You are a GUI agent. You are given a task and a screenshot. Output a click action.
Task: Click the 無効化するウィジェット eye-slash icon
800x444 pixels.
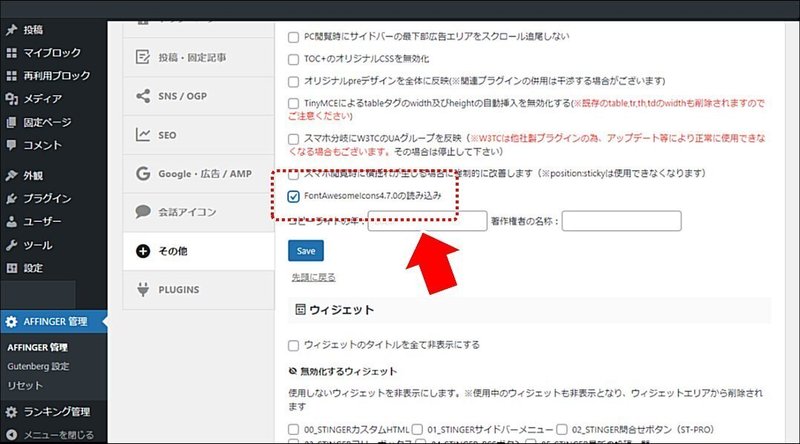coord(293,371)
